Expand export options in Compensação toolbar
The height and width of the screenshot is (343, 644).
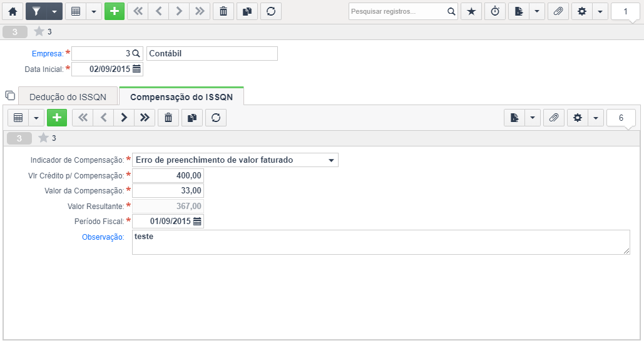[533, 118]
